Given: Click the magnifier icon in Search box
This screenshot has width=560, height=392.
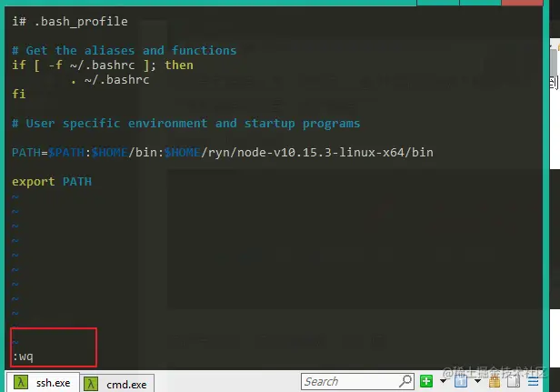Looking at the screenshot, I should pos(405,381).
